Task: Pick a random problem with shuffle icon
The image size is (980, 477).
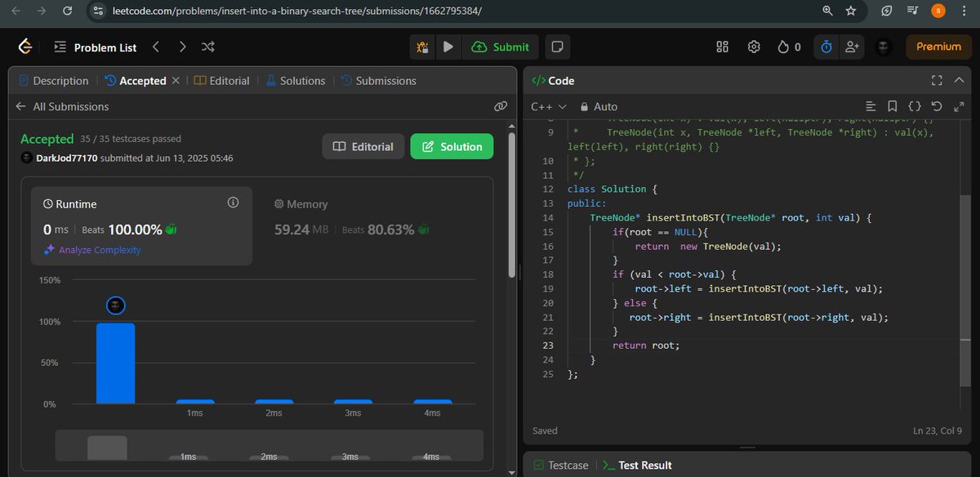Action: 208,47
